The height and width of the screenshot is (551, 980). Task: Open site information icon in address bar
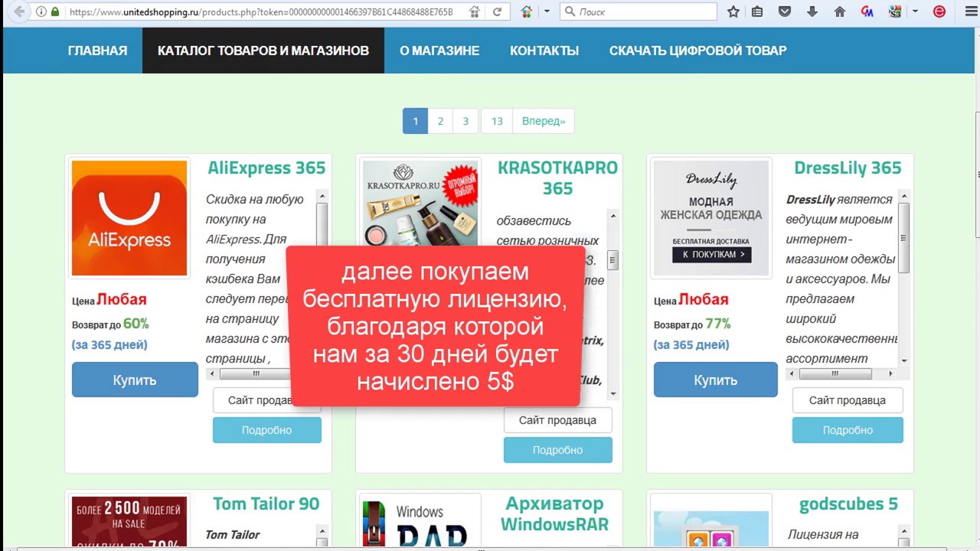(x=41, y=11)
